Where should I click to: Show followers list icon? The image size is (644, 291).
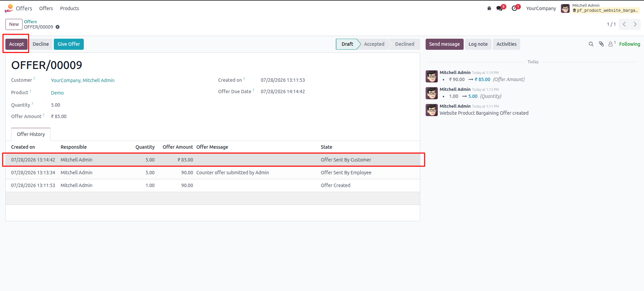tap(612, 44)
